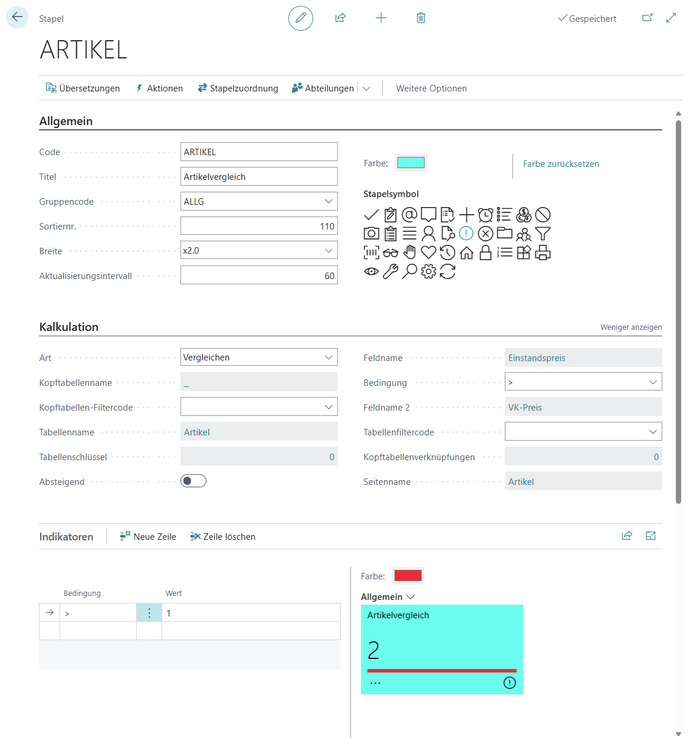Pick the raised hand stack symbol
Viewport: 700px width, 738px height.
[x=410, y=252]
